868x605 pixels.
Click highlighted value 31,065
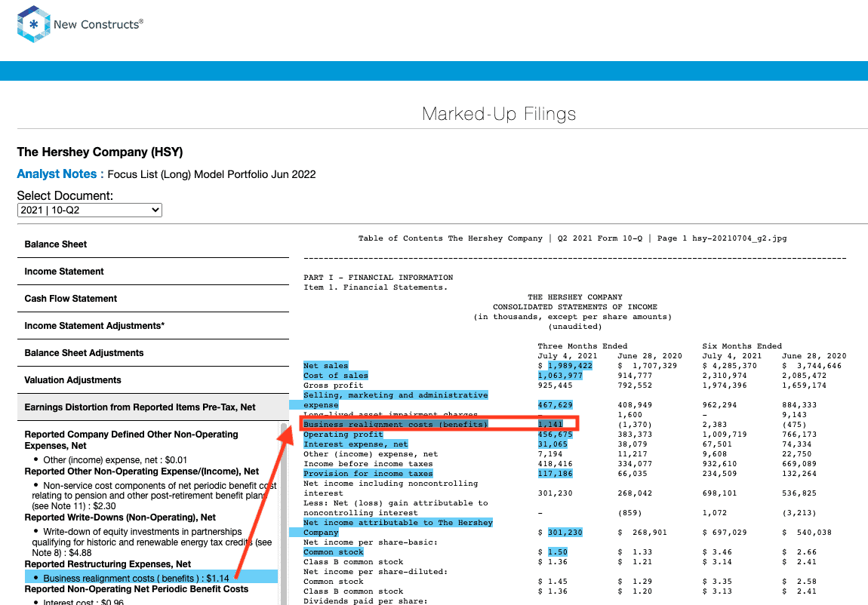point(553,444)
